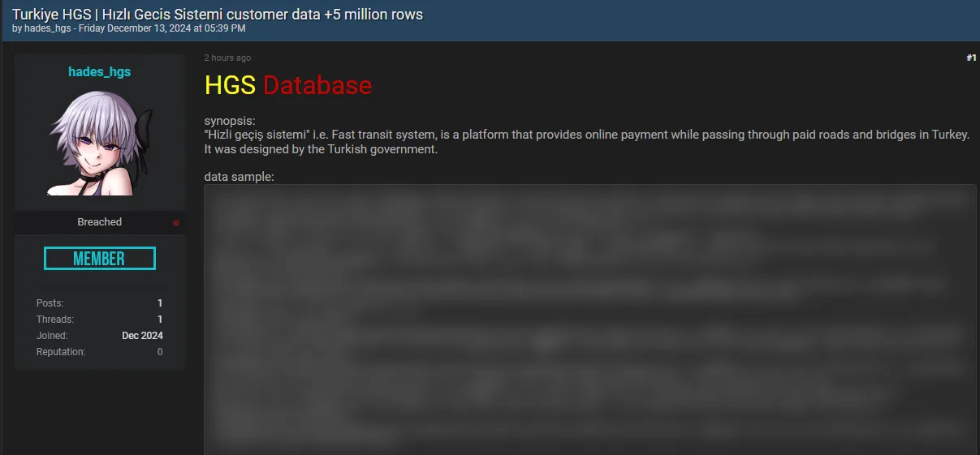Image resolution: width=980 pixels, height=455 pixels.
Task: Click the author name in thread header
Action: (x=48, y=28)
